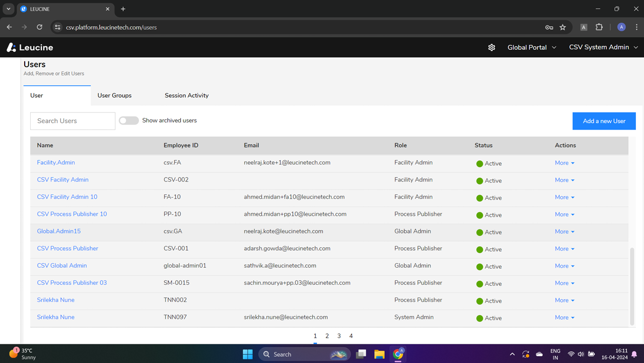Screen dimensions: 644x363
Task: Show hidden system tray icons
Action: point(512,354)
